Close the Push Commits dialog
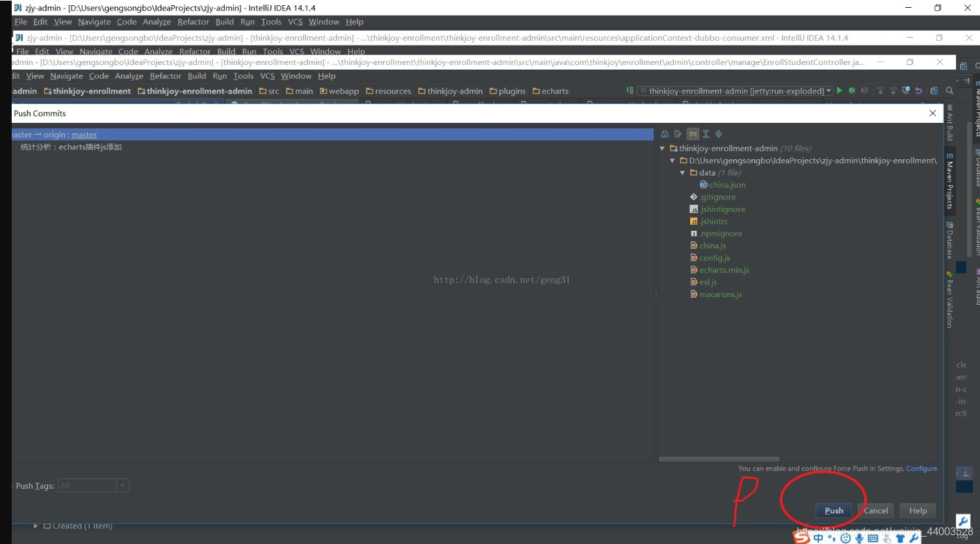The image size is (980, 544). pyautogui.click(x=933, y=113)
